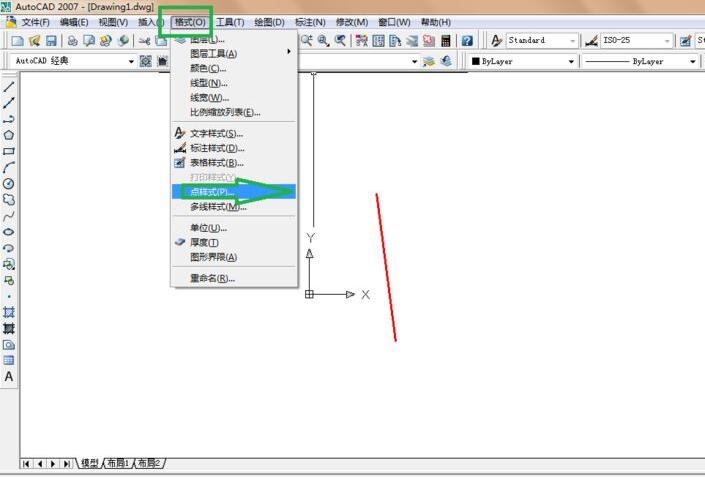Expand the 图层工具(A) submenu

[x=234, y=53]
